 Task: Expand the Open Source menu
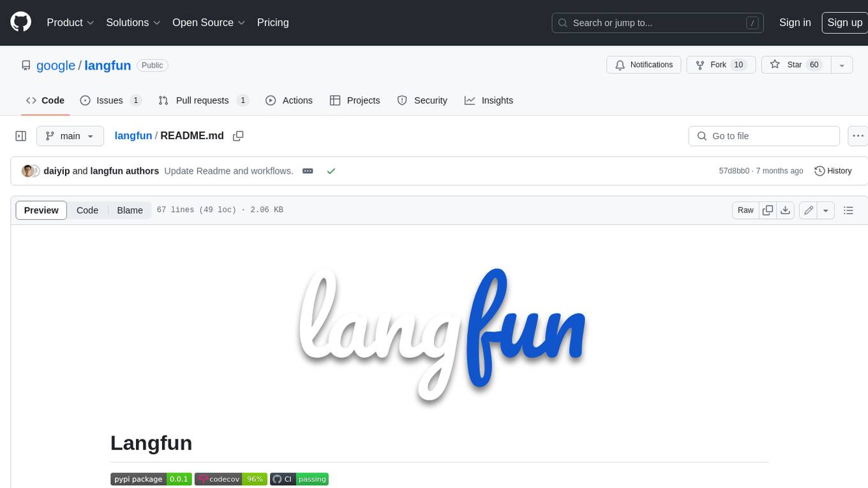(209, 22)
